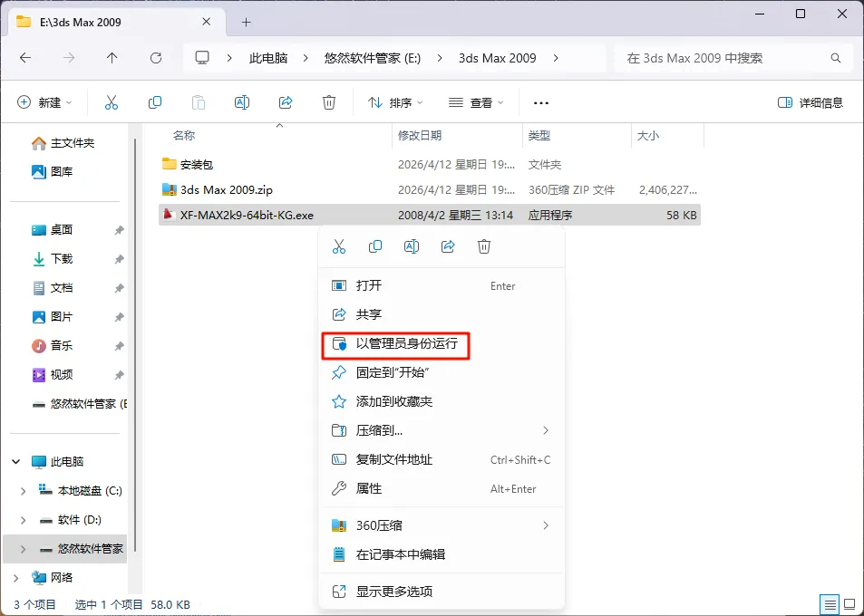Screen dimensions: 864x616
Task: Open 视频 in sidebar
Action: click(x=53, y=374)
